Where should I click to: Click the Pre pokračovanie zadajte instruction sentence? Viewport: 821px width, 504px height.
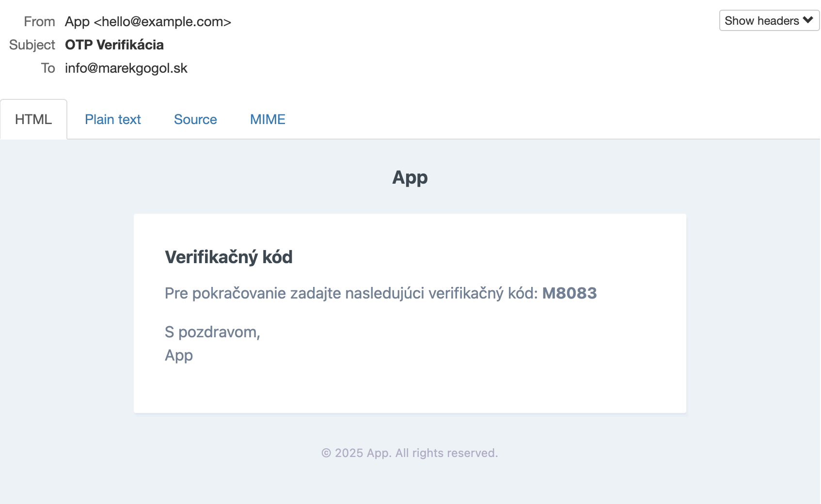click(x=381, y=293)
